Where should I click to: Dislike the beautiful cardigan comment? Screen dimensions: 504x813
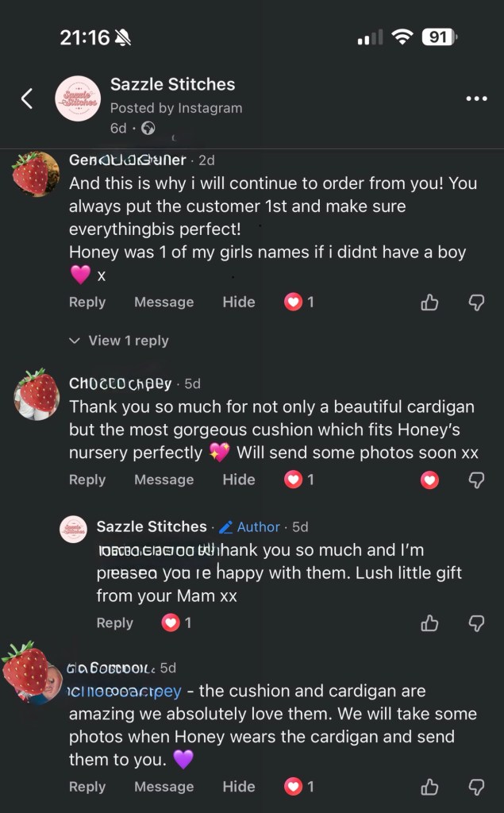(476, 480)
